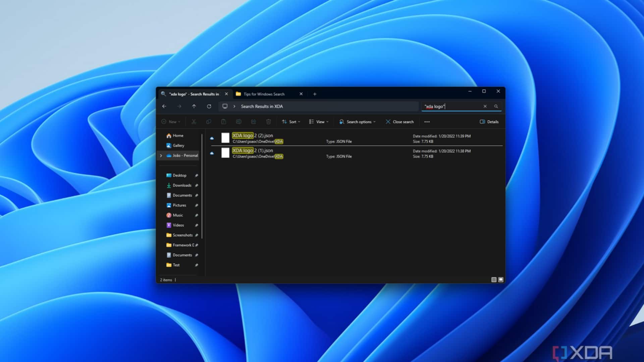Switch to details list view in status bar
The image size is (644, 362).
(x=494, y=280)
